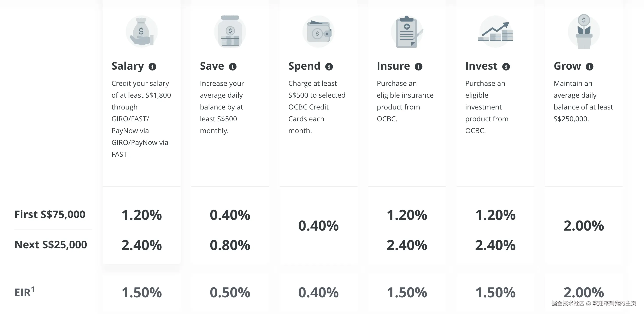The height and width of the screenshot is (314, 644).
Task: Click the info icon next to Salary
Action: 152,67
